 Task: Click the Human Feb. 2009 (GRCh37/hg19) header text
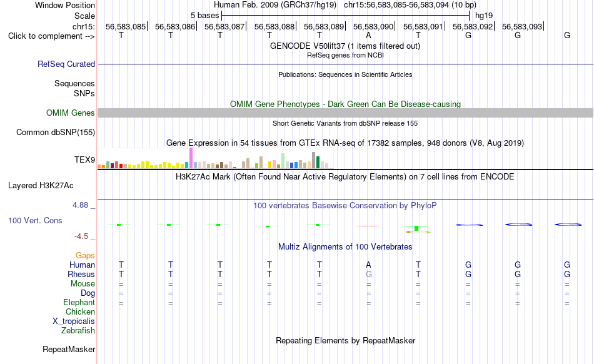275,5
